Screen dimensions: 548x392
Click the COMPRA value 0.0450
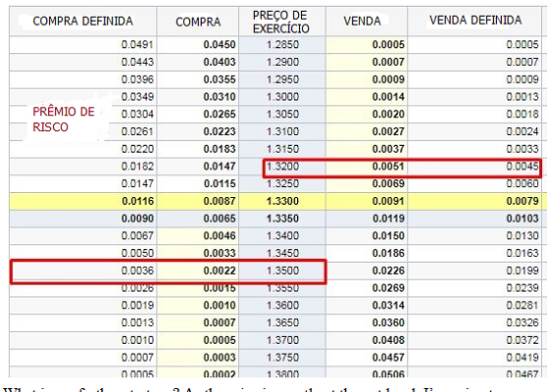point(220,45)
